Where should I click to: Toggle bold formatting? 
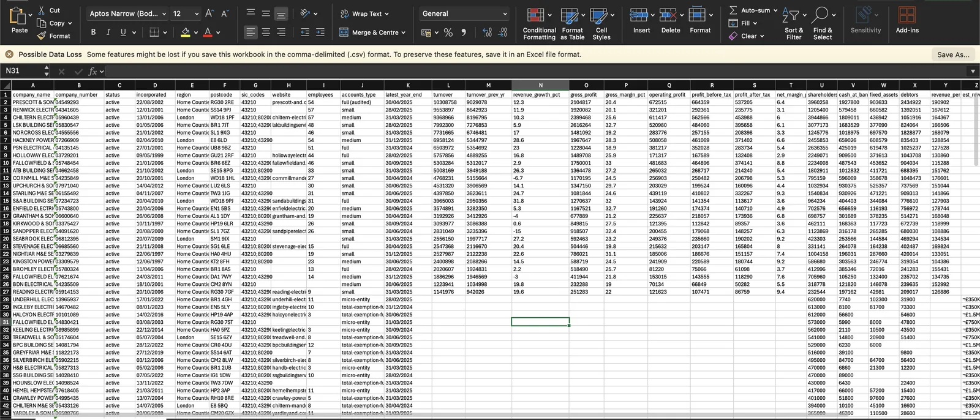point(93,32)
